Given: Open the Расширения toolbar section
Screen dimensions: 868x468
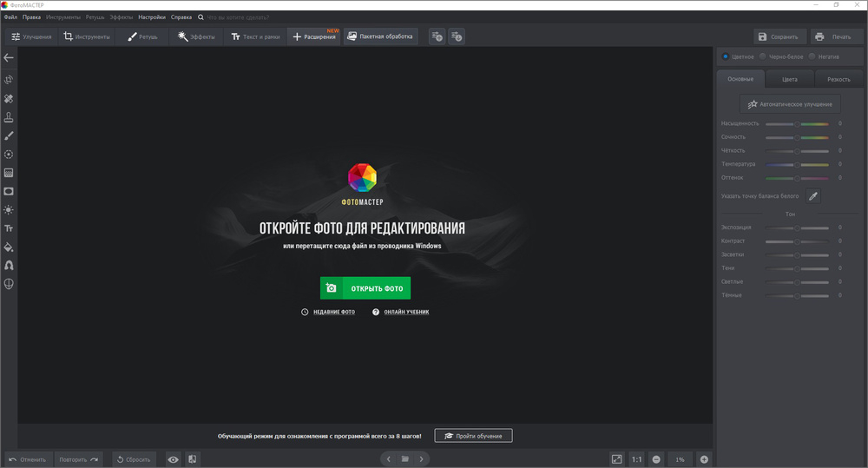Looking at the screenshot, I should click(314, 36).
